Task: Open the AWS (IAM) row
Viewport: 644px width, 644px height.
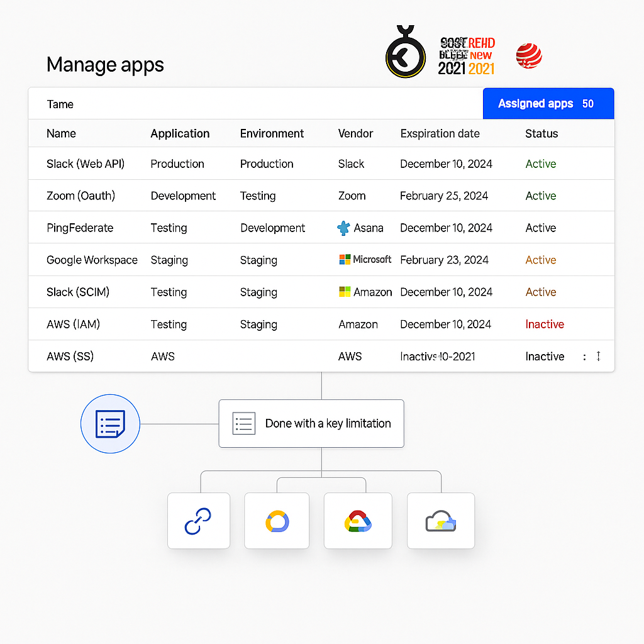Action: 321,324
